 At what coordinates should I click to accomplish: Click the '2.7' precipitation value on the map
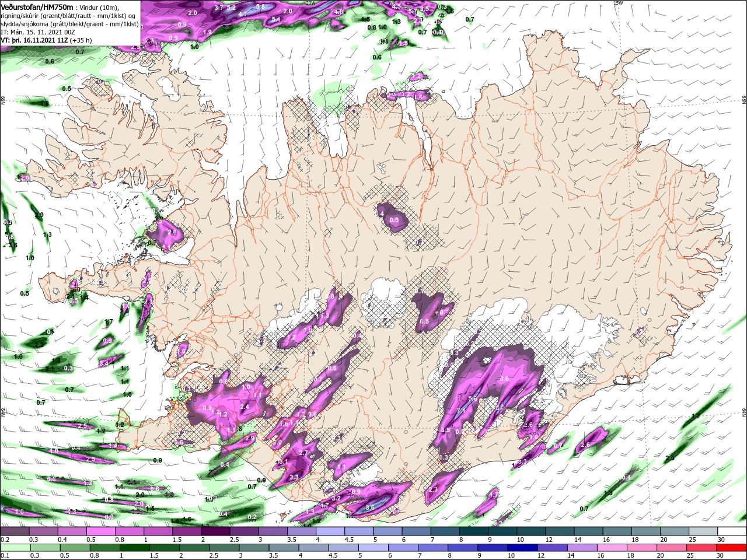(x=303, y=453)
